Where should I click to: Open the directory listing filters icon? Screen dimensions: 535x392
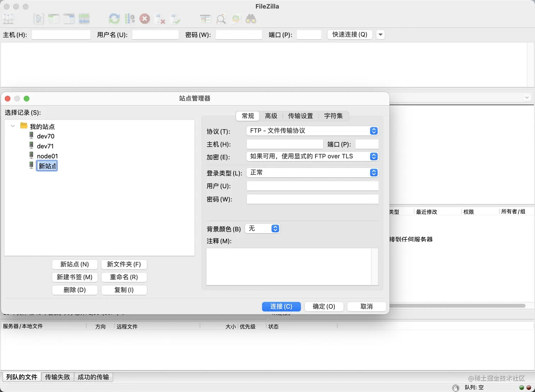[x=205, y=19]
